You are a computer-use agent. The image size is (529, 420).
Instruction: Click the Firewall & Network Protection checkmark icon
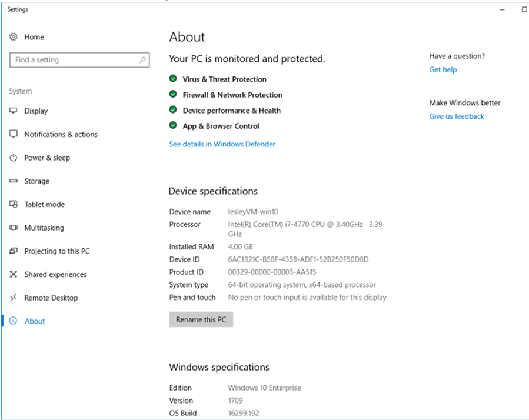(173, 94)
